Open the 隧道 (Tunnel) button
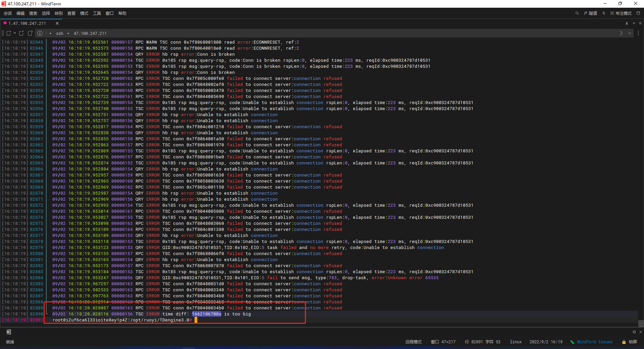 pyautogui.click(x=590, y=13)
